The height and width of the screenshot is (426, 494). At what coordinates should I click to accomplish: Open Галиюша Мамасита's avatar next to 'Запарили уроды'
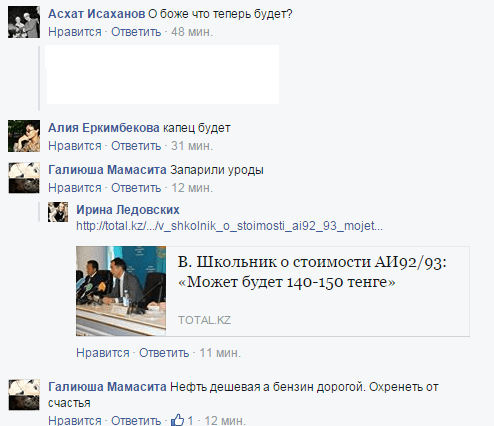24,178
